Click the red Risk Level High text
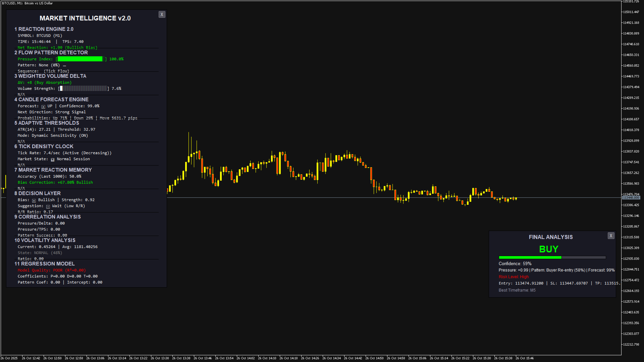The image size is (644, 362). [514, 277]
